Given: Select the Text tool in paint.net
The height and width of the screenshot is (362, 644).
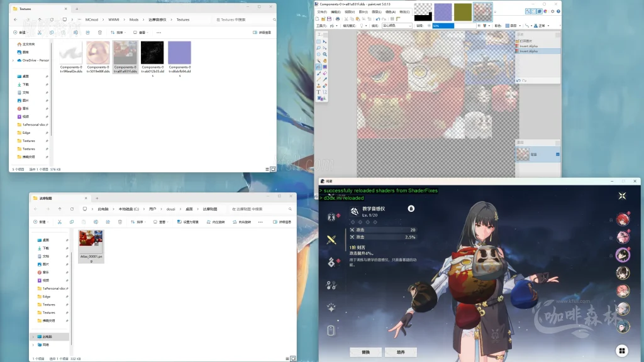Looking at the screenshot, I should point(318,92).
